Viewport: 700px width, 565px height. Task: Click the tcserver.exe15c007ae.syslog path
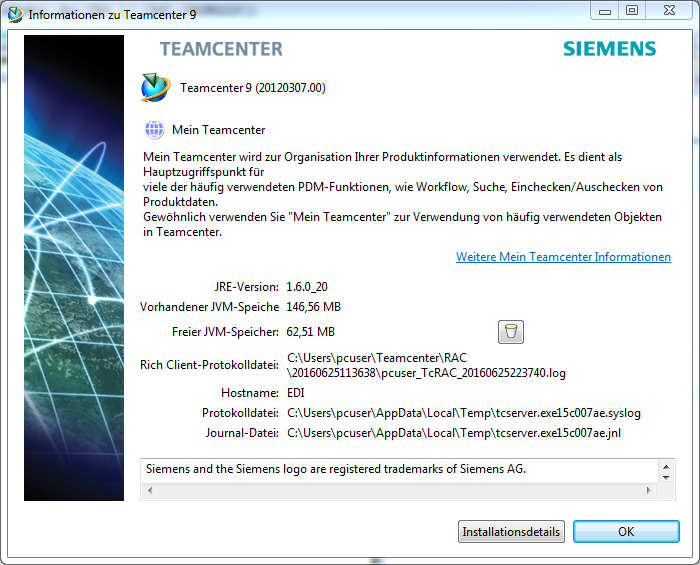(x=464, y=413)
